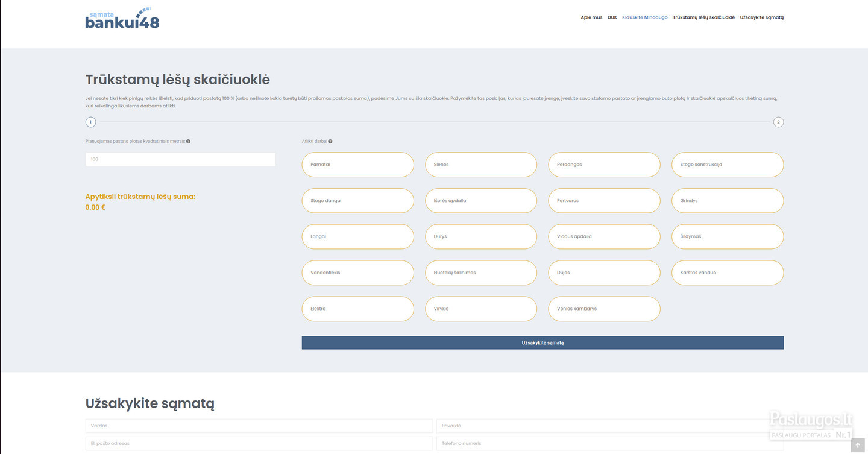Open help icon next to planuojamas plotas label
Screen dimensions: 868x454
pyautogui.click(x=188, y=142)
